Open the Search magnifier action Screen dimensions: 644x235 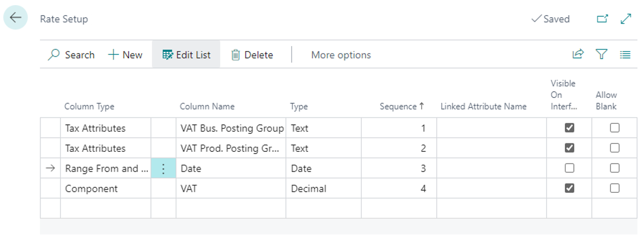pyautogui.click(x=54, y=55)
